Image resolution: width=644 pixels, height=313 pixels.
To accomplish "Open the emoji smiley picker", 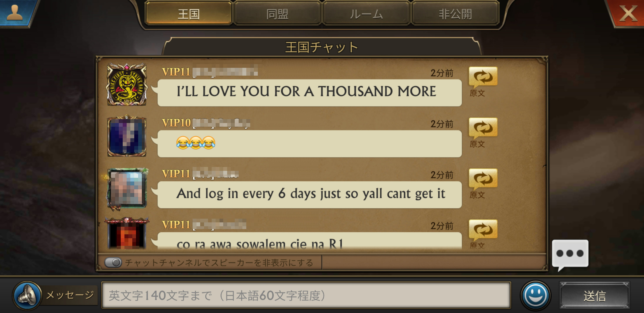I will (x=535, y=295).
